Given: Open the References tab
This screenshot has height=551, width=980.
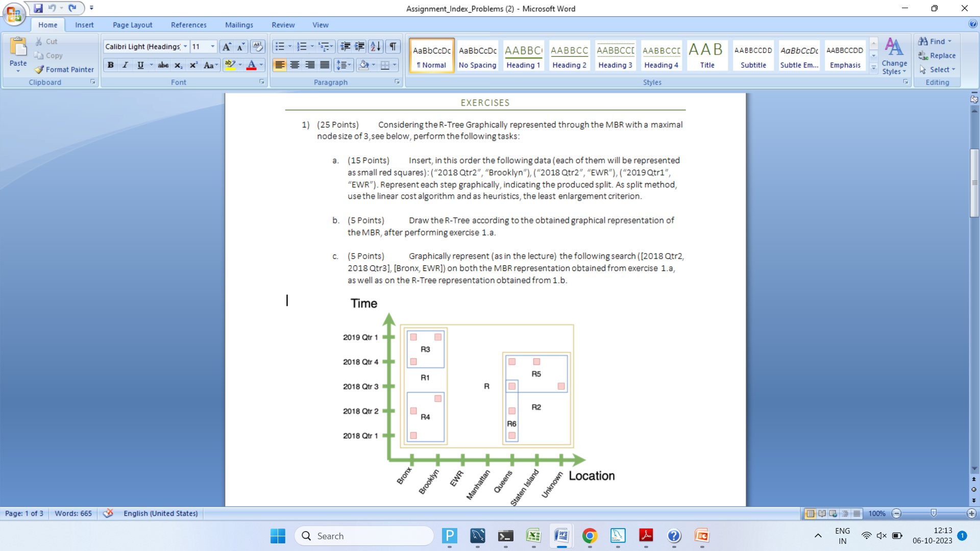Looking at the screenshot, I should (188, 24).
